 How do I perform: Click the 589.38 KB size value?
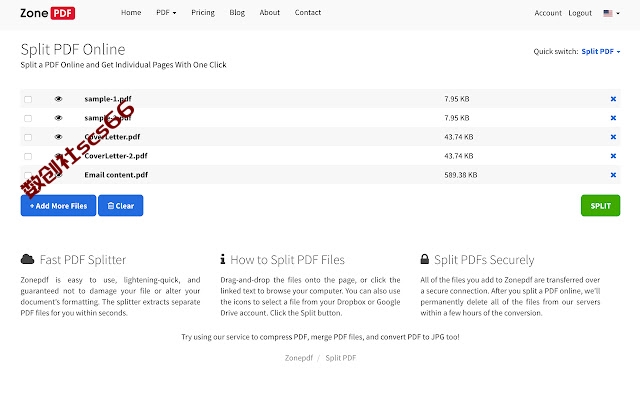(x=461, y=175)
